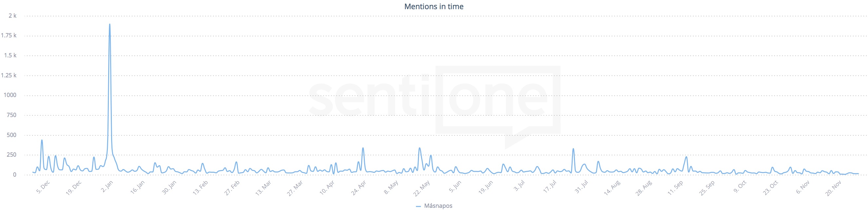Click the '2 k' y-axis label

[x=12, y=16]
